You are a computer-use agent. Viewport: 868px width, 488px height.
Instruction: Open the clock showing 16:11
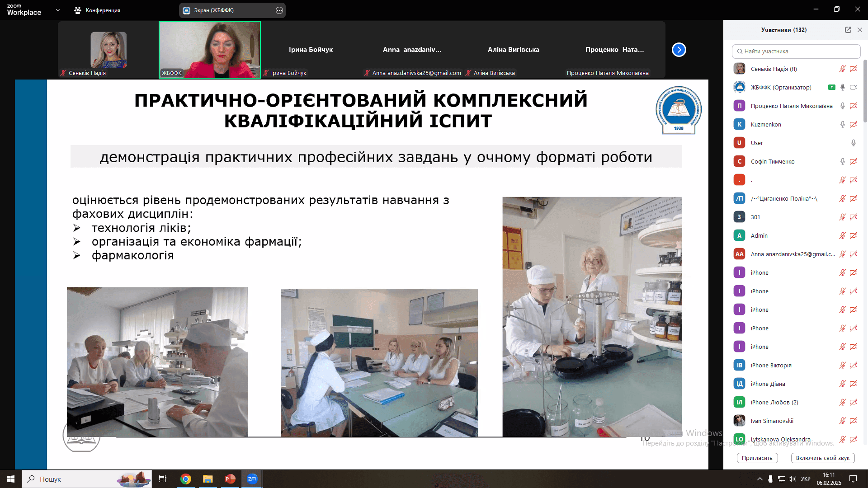click(x=829, y=479)
